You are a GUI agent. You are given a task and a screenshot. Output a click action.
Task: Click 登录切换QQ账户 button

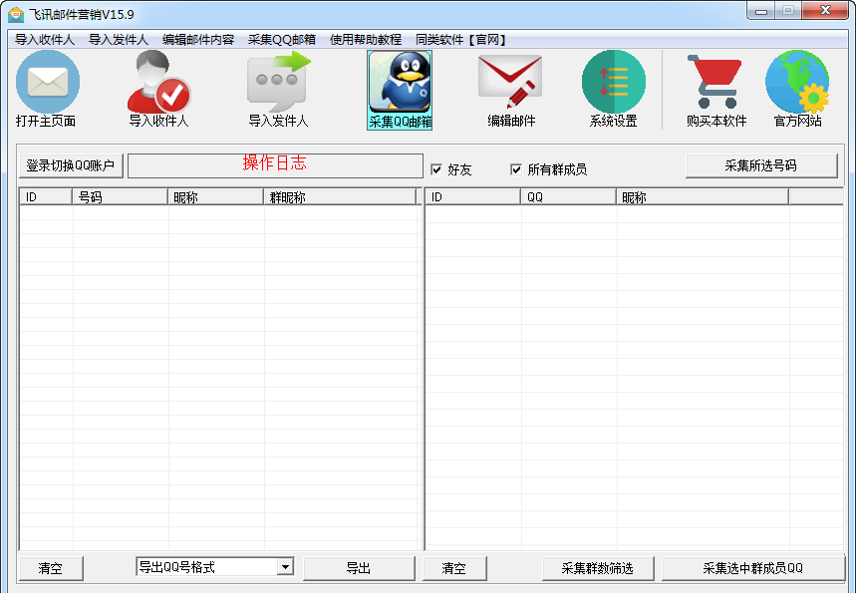tap(71, 165)
